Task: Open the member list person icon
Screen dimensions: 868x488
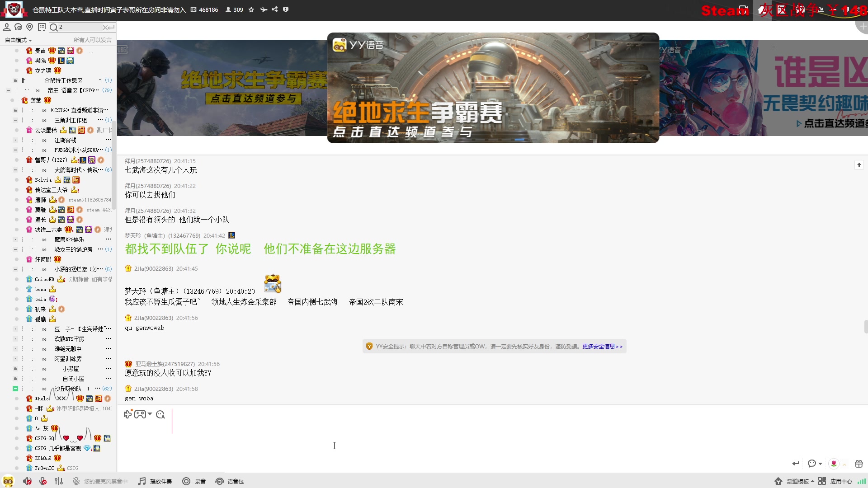Action: (x=7, y=27)
